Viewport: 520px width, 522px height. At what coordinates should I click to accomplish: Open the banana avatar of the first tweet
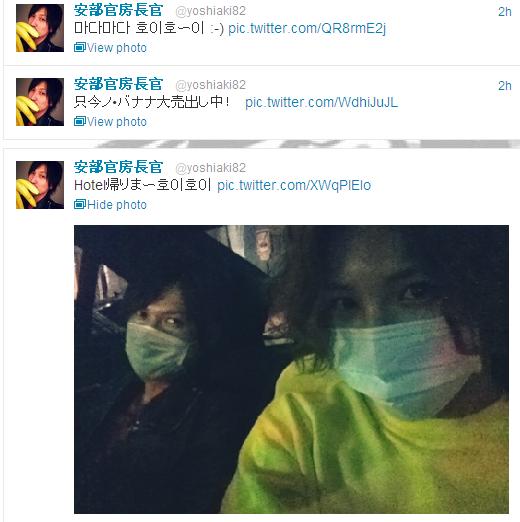tap(40, 28)
